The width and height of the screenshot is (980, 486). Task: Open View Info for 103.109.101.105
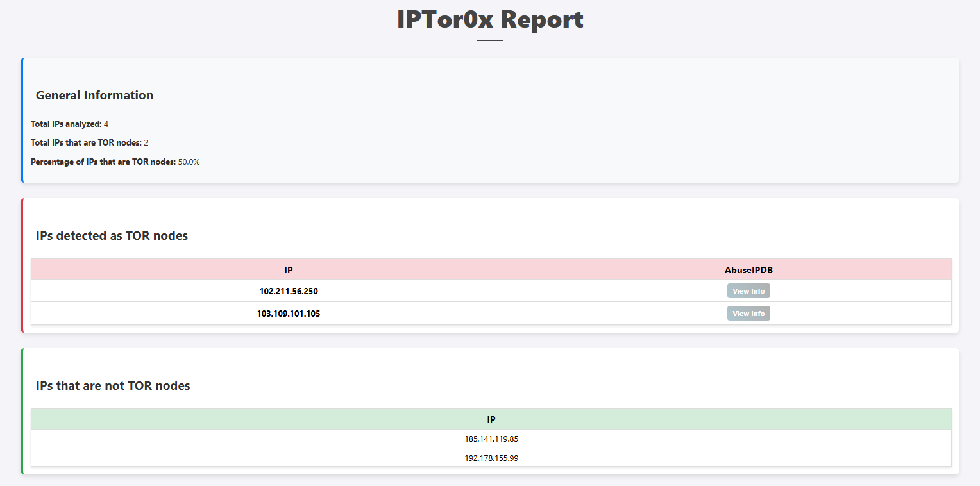click(748, 314)
